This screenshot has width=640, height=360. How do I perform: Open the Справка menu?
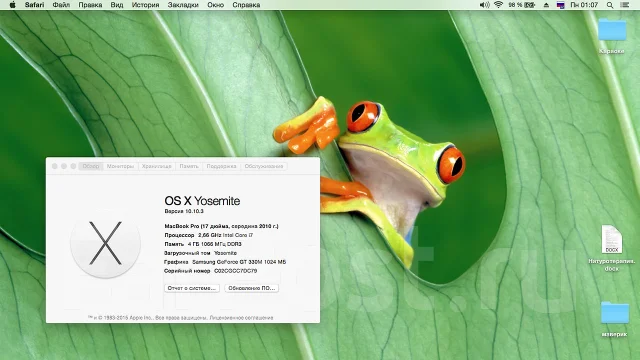click(x=246, y=5)
